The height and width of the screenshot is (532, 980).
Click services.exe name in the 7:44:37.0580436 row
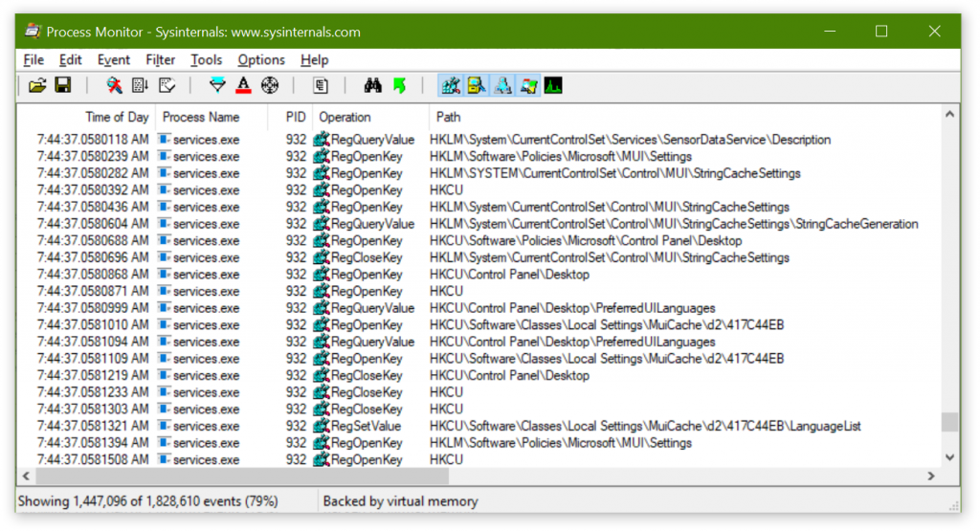(207, 207)
